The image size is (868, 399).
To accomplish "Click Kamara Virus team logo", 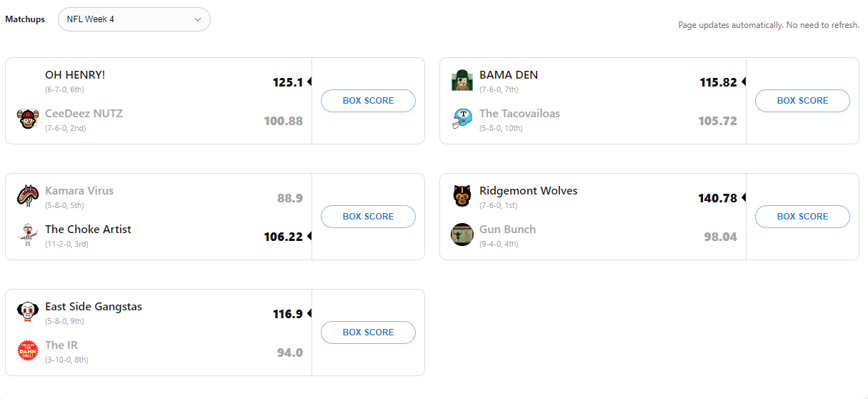I will click(x=27, y=196).
